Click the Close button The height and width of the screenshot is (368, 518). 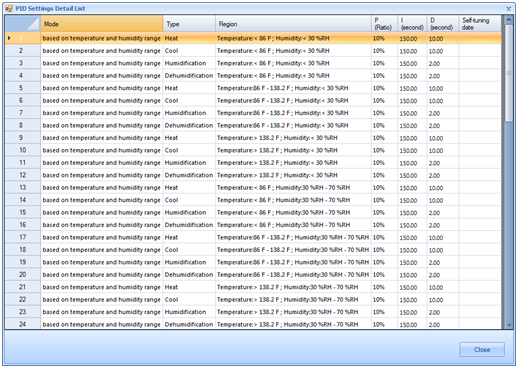coord(482,350)
